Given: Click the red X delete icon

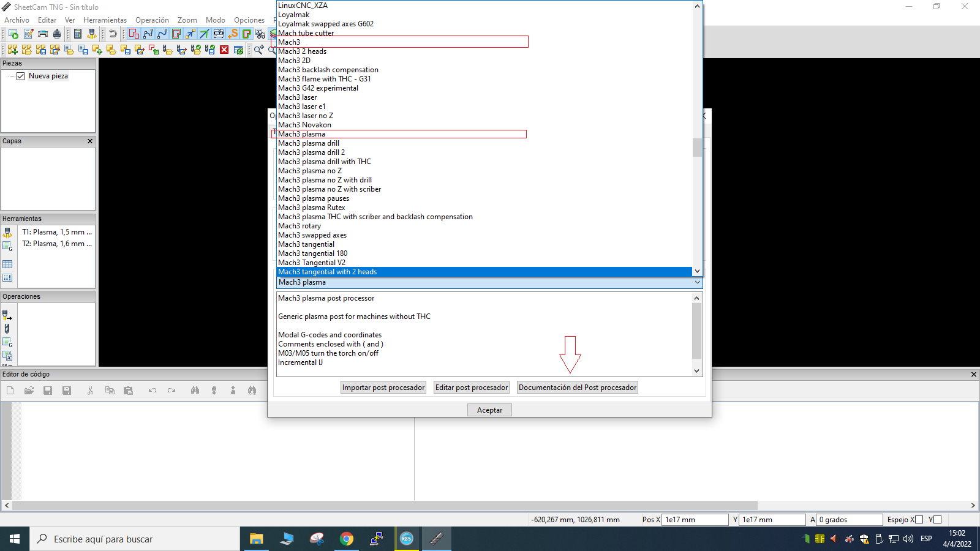Looking at the screenshot, I should tap(224, 50).
